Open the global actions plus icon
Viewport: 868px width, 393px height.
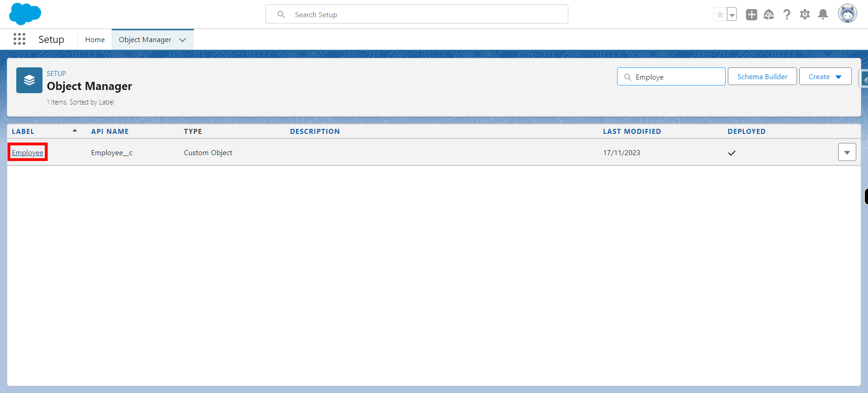click(751, 14)
